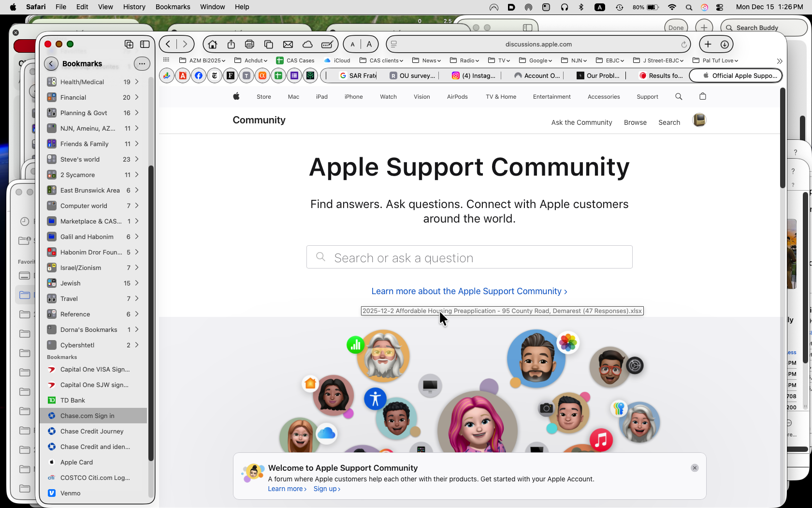Open the black F pinned tab
Image resolution: width=812 pixels, height=508 pixels.
pos(231,75)
